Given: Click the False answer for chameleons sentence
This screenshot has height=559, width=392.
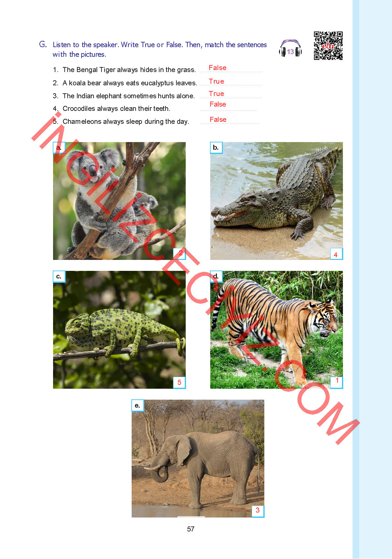Looking at the screenshot, I should click(218, 120).
